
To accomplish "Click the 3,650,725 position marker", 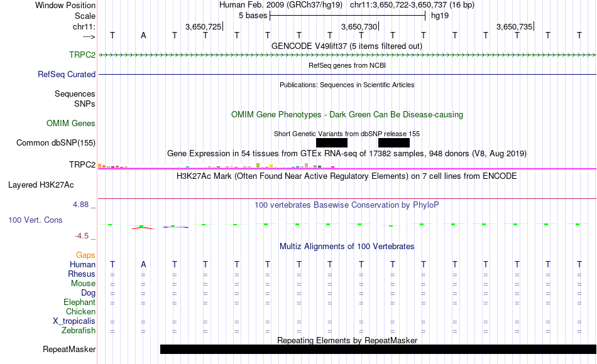I will coord(204,26).
